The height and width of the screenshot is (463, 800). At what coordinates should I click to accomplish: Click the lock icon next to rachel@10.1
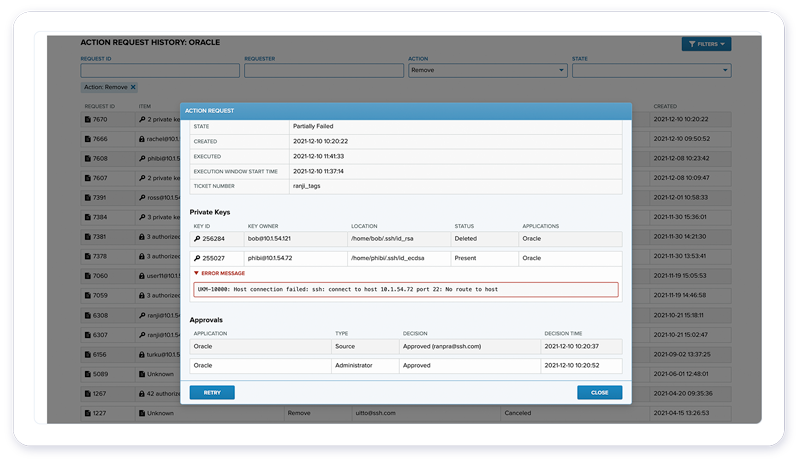click(x=142, y=139)
